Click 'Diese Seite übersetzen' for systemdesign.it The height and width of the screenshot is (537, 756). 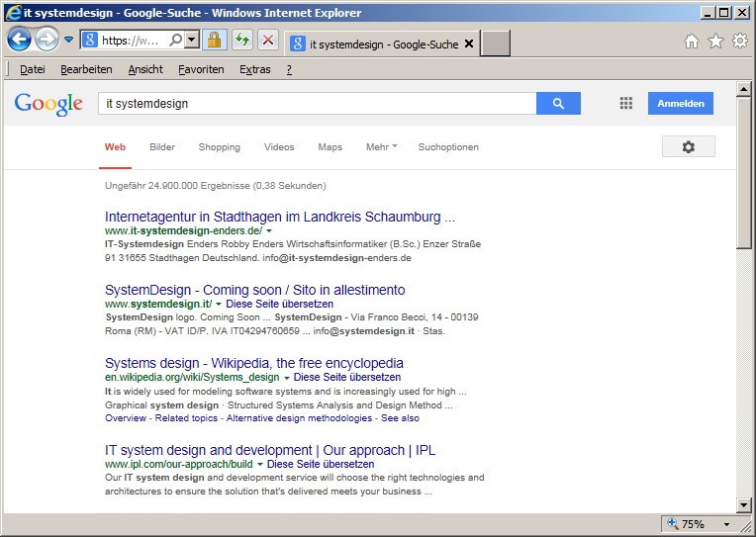tap(280, 305)
